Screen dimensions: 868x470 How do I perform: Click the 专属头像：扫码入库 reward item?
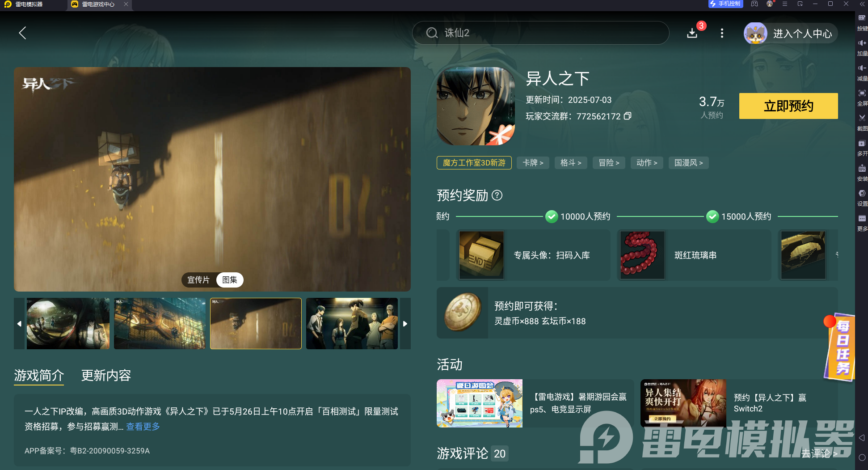coord(533,255)
